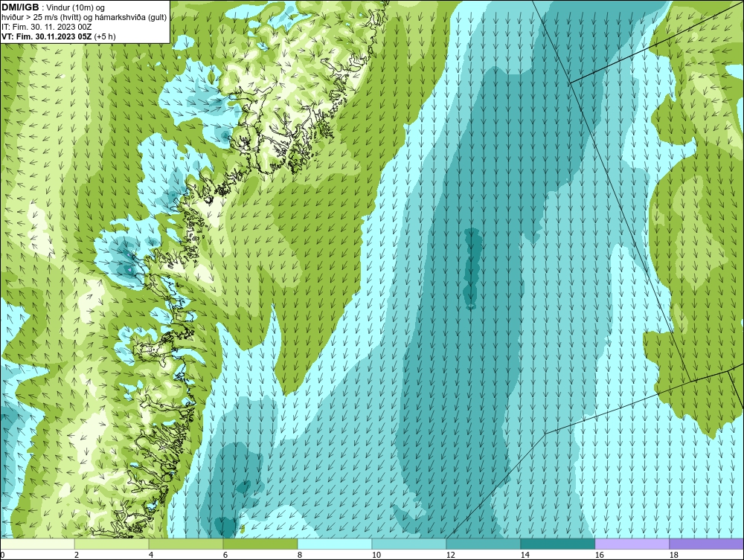
Task: Click the legend tick label 10
Action: click(376, 555)
